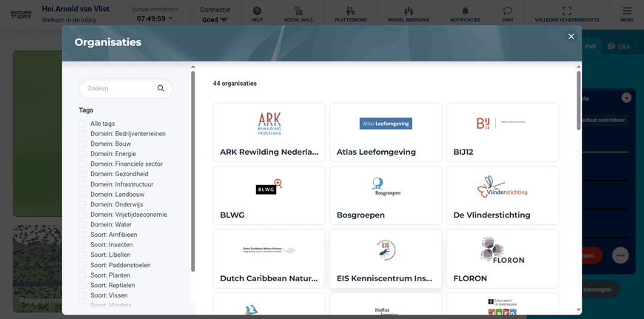Open Connectie Goed dropdown

[215, 20]
